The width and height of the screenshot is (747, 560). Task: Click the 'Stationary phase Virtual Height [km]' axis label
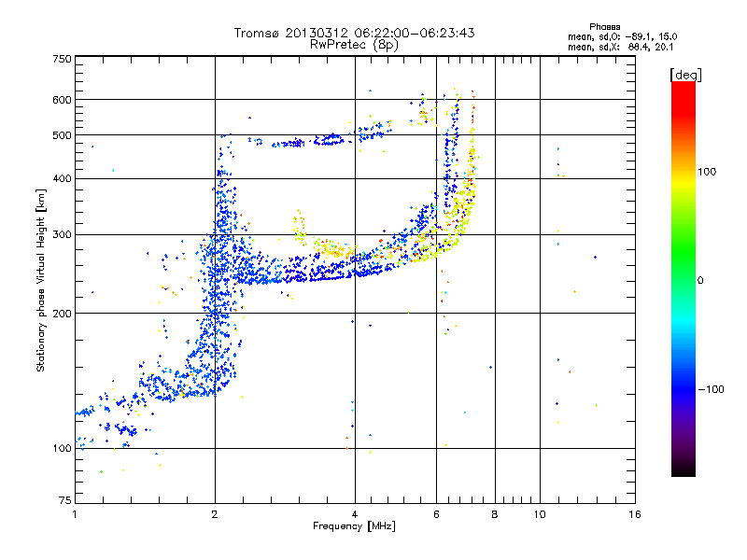click(x=41, y=280)
